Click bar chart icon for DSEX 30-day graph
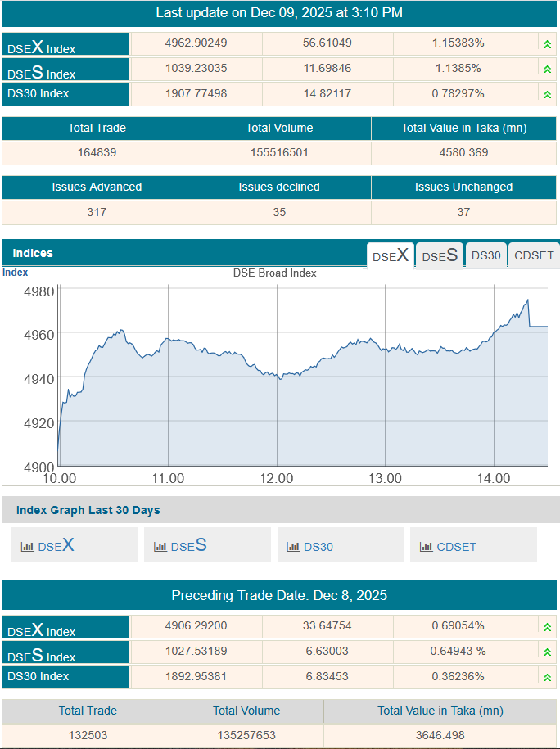This screenshot has width=560, height=749. point(27,546)
